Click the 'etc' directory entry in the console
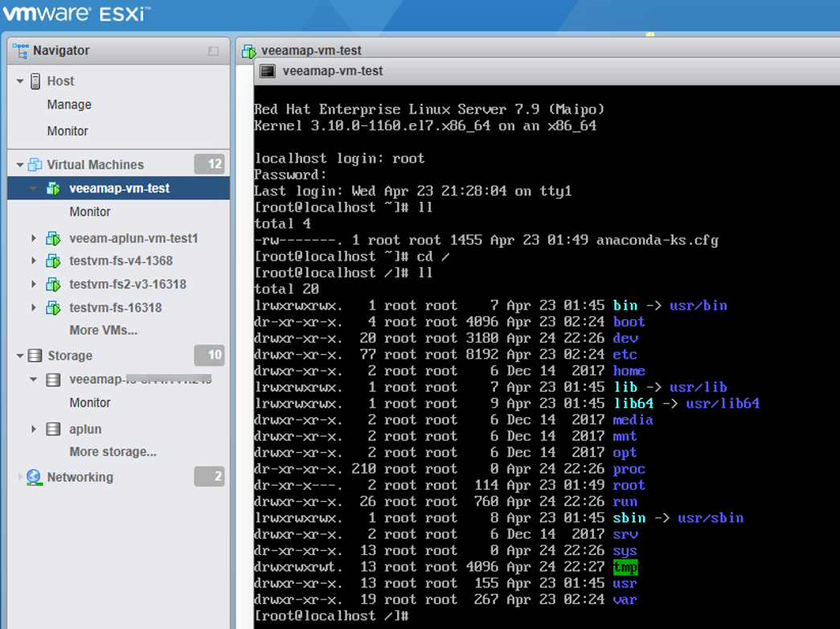840x629 pixels. click(625, 355)
